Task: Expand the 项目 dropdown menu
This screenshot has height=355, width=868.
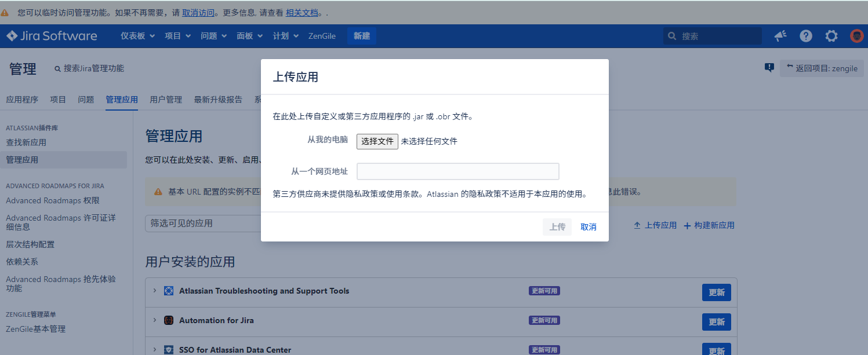Action: click(177, 36)
